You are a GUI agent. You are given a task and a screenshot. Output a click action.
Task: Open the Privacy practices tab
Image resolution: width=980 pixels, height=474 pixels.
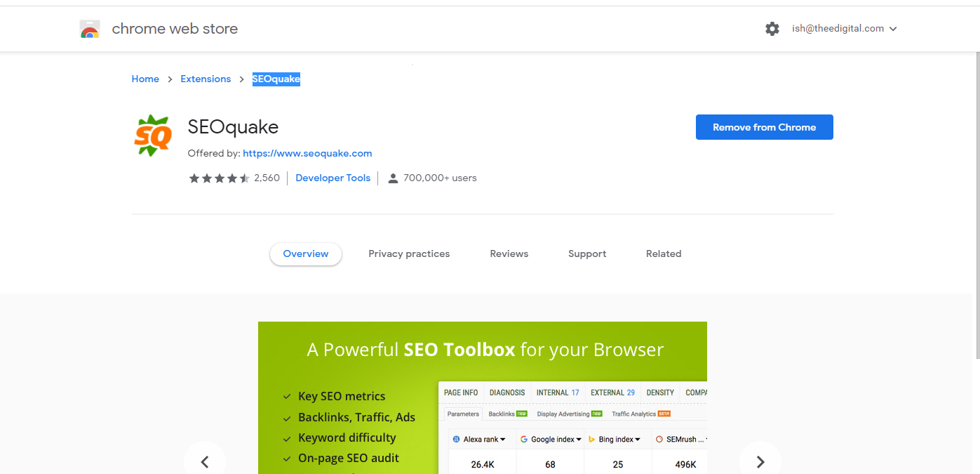[x=409, y=254]
